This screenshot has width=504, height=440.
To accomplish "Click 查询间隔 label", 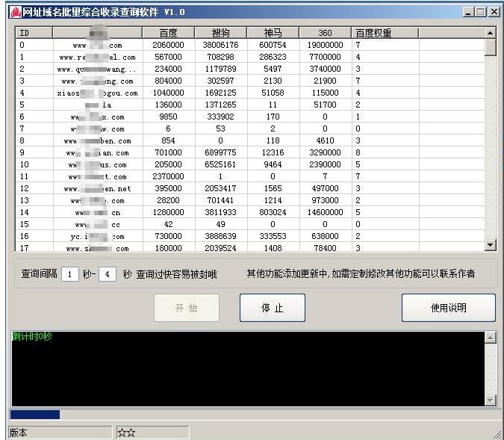I will [x=39, y=273].
